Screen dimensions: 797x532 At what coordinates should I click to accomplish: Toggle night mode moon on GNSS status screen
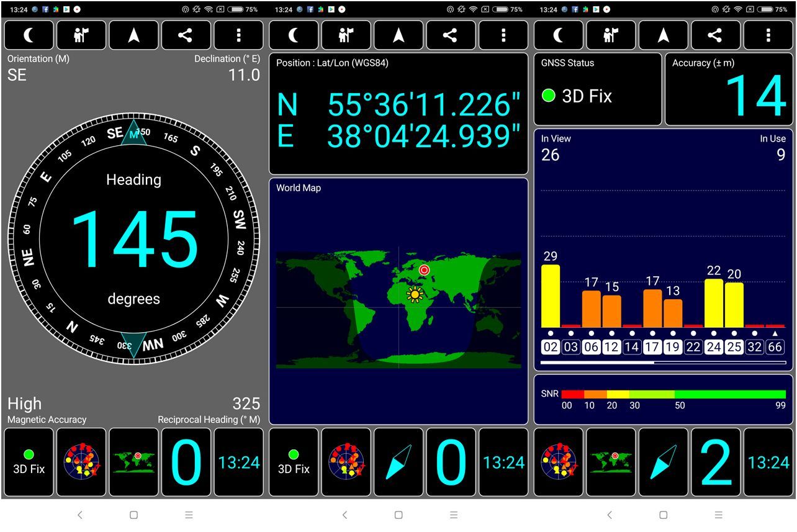click(x=559, y=35)
